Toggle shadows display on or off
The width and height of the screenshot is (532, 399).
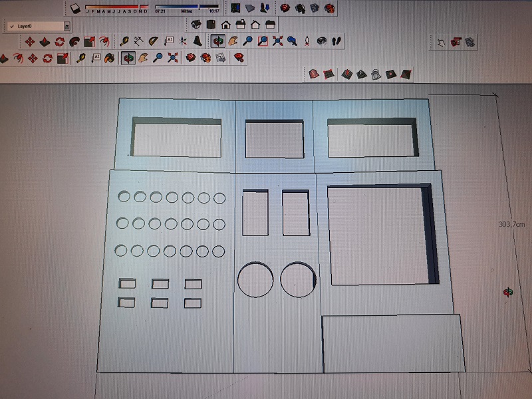tap(76, 9)
